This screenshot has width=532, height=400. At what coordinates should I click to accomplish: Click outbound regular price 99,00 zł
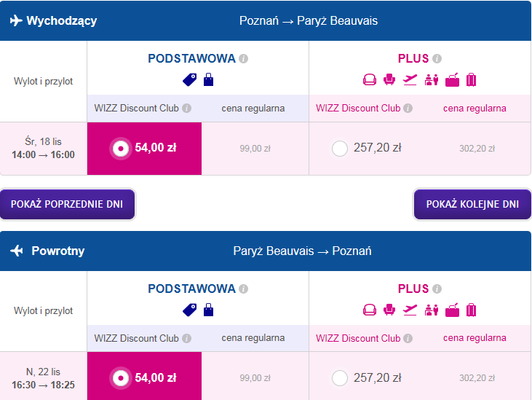pos(255,149)
